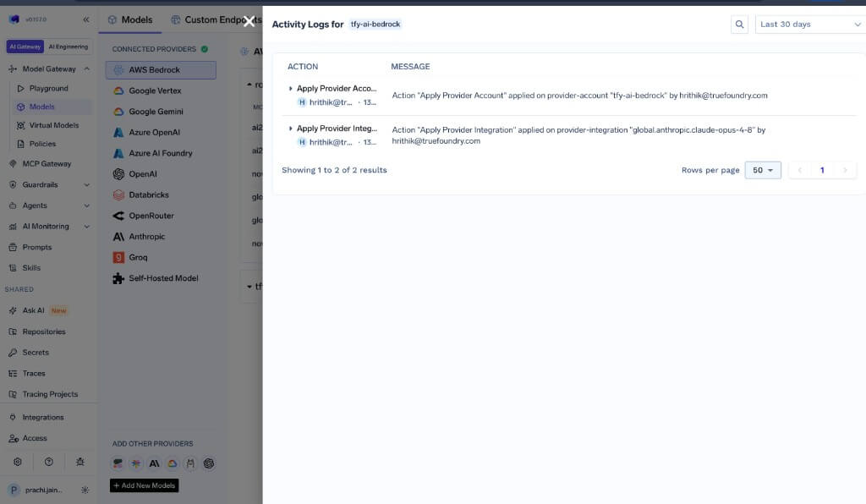This screenshot has width=866, height=504.
Task: Select OpenAI provider
Action: click(x=161, y=174)
